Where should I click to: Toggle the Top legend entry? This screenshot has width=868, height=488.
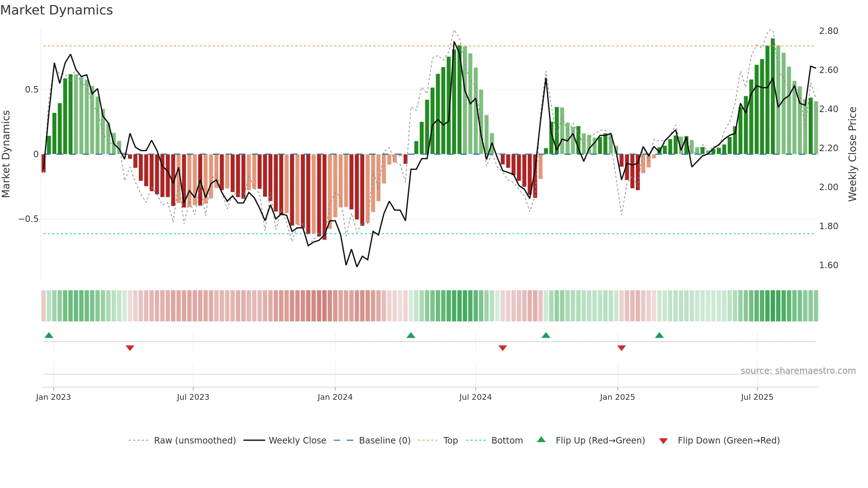[x=438, y=440]
